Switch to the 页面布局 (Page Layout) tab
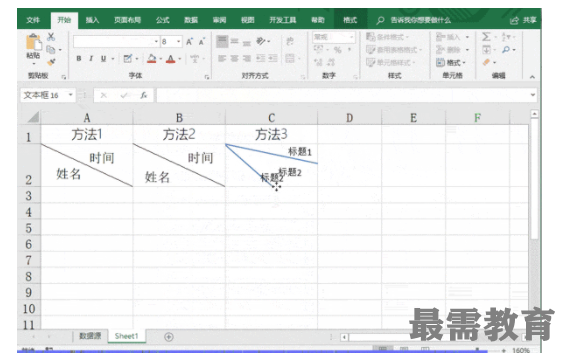Viewport: 561px width, 364px height. (x=127, y=20)
